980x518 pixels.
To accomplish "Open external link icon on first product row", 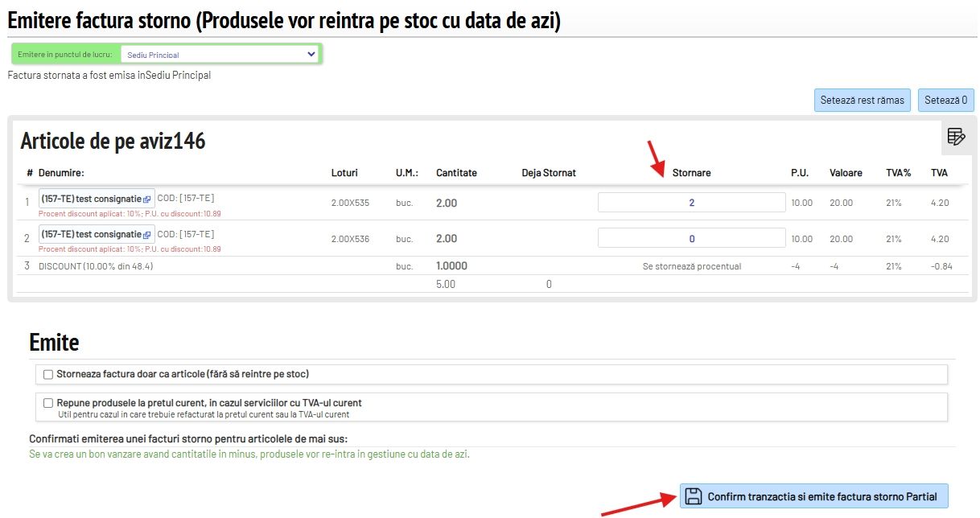I will [147, 199].
